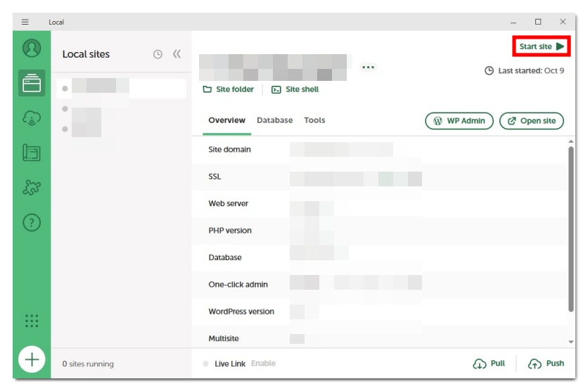The image size is (588, 391).
Task: Add a new site with plus button
Action: (x=32, y=359)
